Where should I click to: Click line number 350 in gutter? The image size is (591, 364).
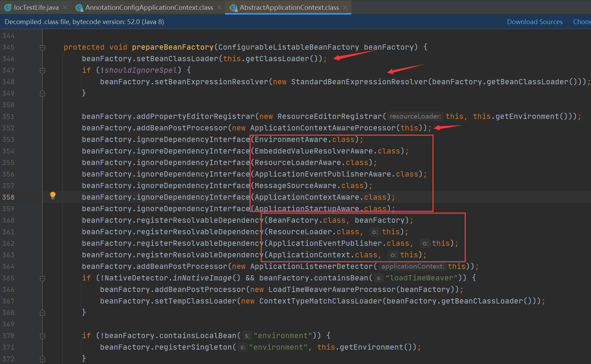point(8,105)
